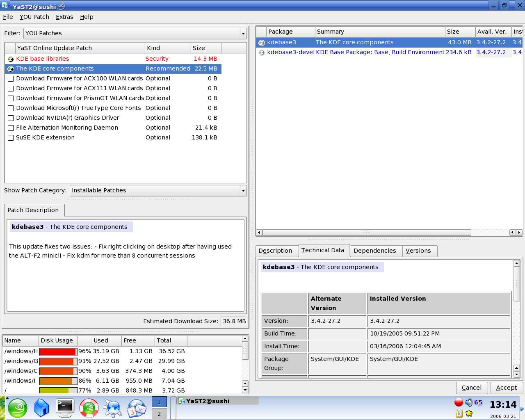This screenshot has width=525, height=420.
Task: Select the KDE base libraries security patch
Action: click(x=113, y=59)
